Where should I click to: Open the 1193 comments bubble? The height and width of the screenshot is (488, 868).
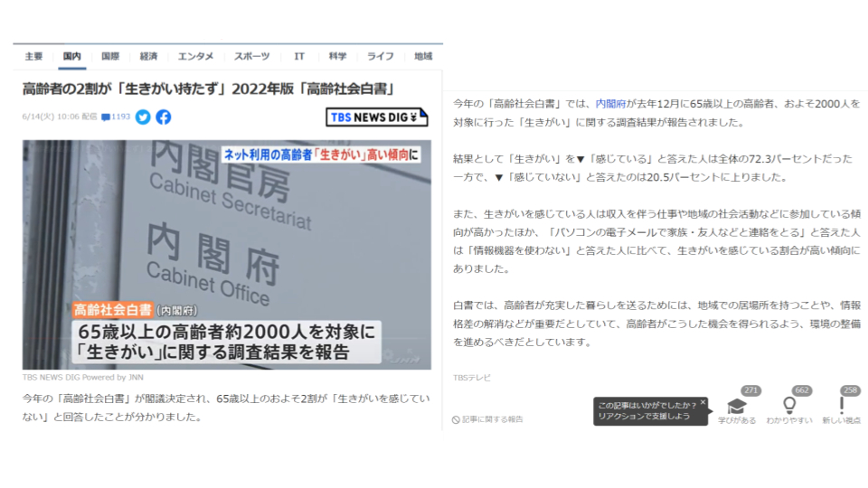pos(116,117)
